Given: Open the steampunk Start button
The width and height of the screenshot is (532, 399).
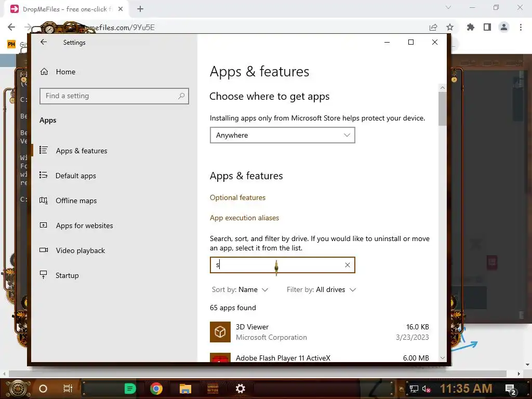Looking at the screenshot, I should coord(18,389).
